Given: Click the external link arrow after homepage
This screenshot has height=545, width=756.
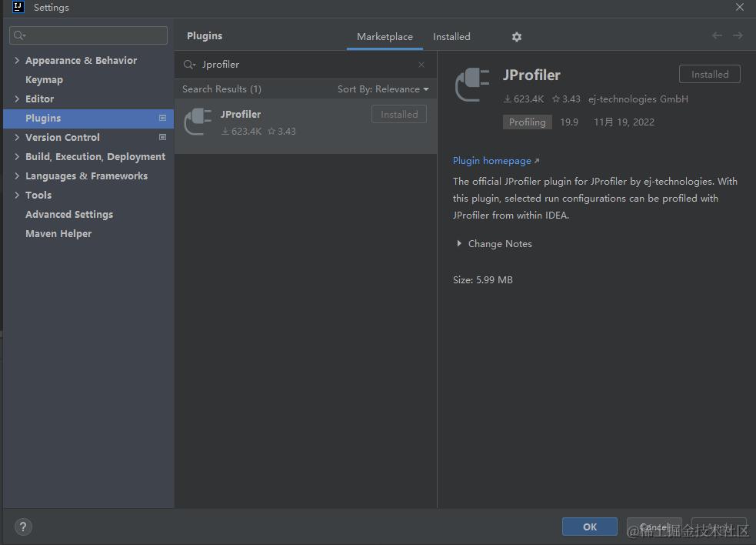Looking at the screenshot, I should pyautogui.click(x=537, y=161).
